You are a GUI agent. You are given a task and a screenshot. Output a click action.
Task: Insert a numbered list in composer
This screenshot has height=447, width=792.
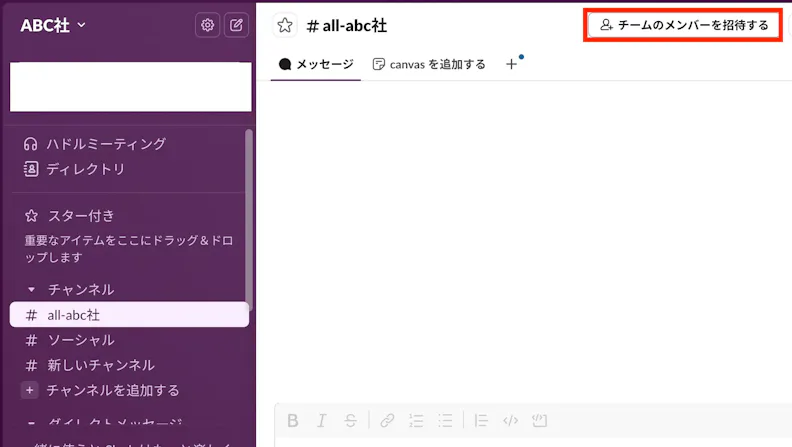[416, 420]
